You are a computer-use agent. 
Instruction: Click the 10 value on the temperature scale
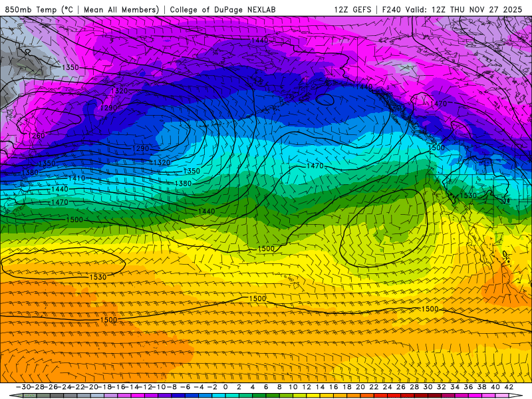tap(293, 387)
